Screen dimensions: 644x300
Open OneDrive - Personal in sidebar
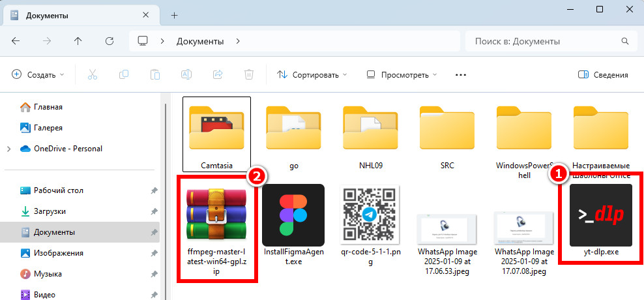click(61, 149)
